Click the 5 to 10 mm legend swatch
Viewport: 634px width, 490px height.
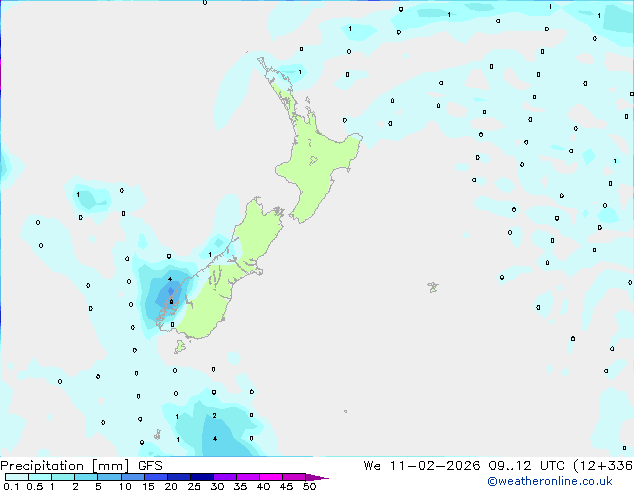pyautogui.click(x=110, y=477)
